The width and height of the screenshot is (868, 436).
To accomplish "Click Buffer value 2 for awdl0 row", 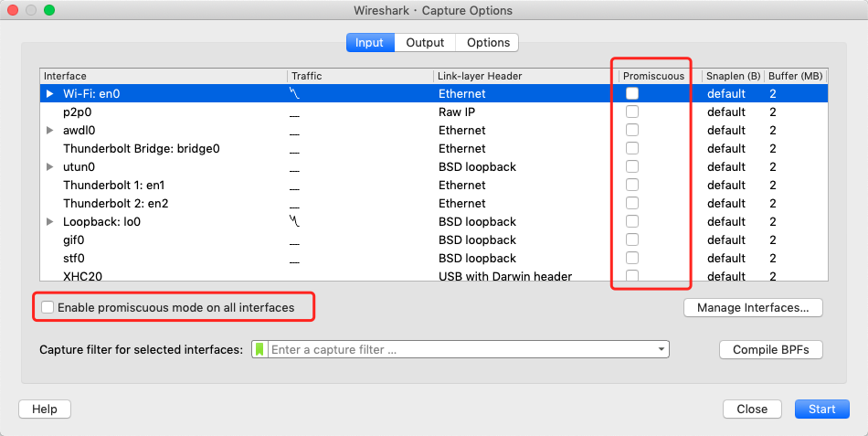I will click(773, 130).
